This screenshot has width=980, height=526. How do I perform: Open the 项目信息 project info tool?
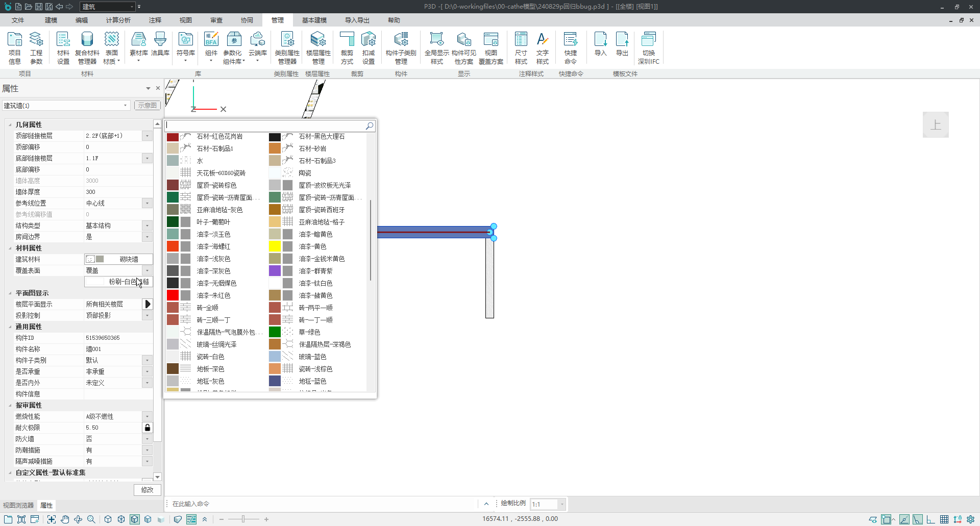[x=15, y=47]
